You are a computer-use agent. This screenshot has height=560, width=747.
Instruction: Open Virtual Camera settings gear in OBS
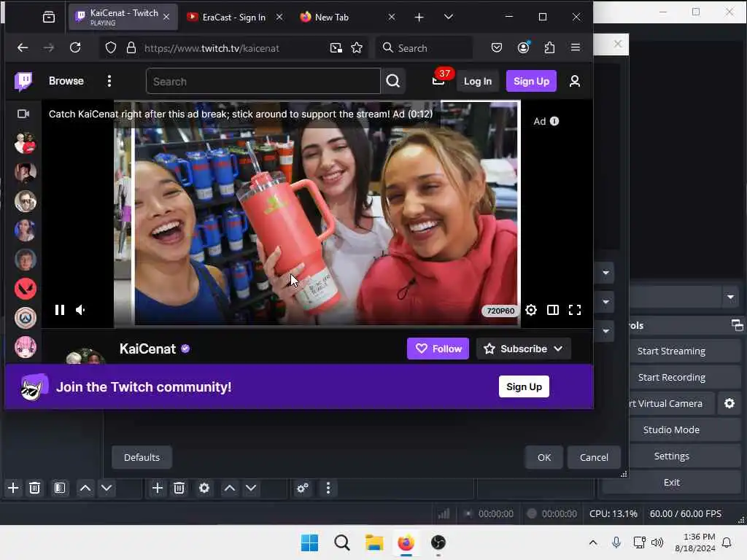[x=729, y=403]
